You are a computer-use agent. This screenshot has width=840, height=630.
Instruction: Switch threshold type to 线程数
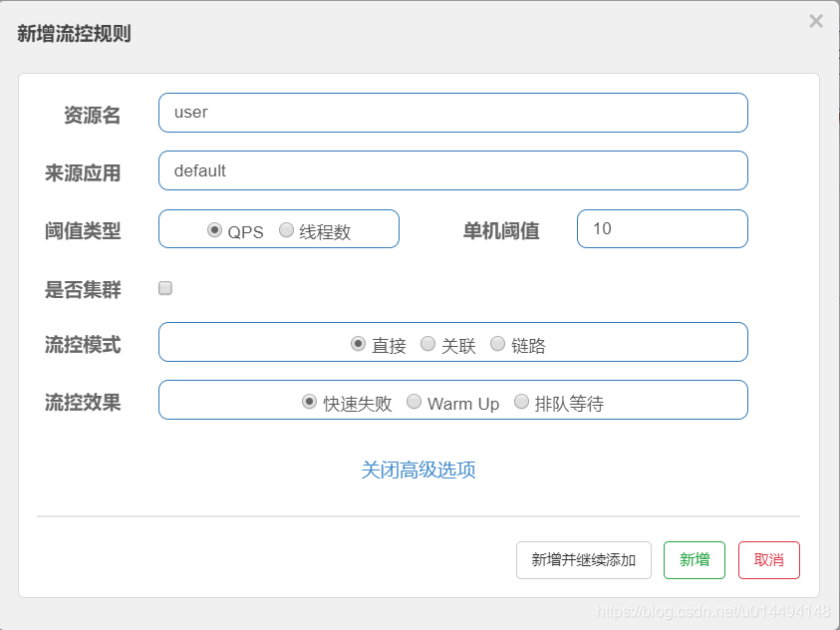286,228
